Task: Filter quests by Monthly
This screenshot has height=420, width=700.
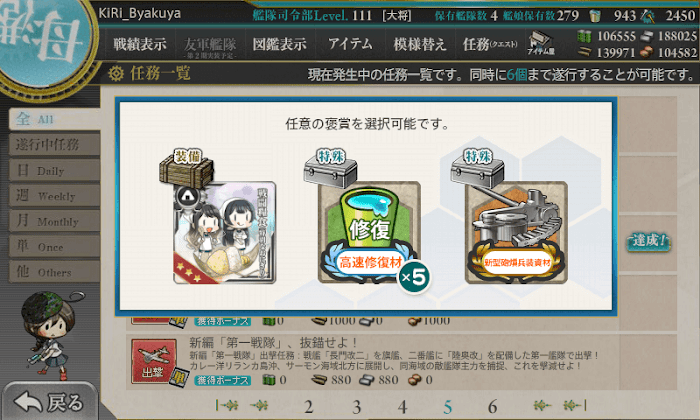Action: pos(54,221)
